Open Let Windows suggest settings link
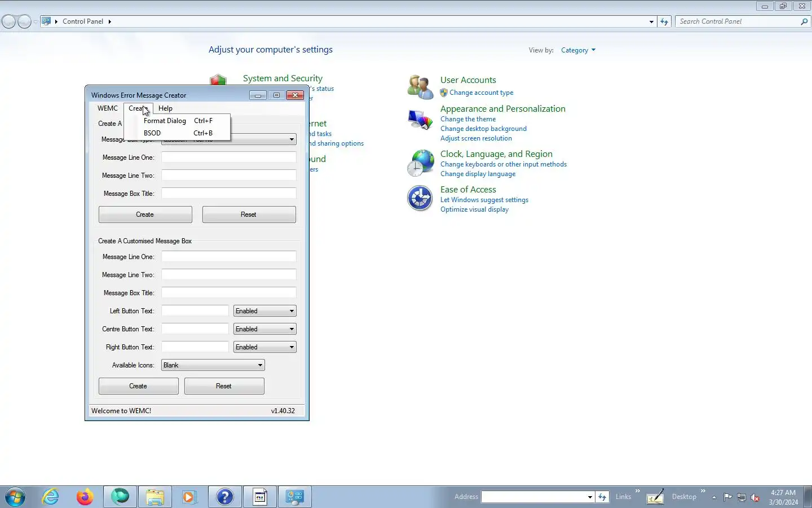The height and width of the screenshot is (508, 812). (x=484, y=200)
